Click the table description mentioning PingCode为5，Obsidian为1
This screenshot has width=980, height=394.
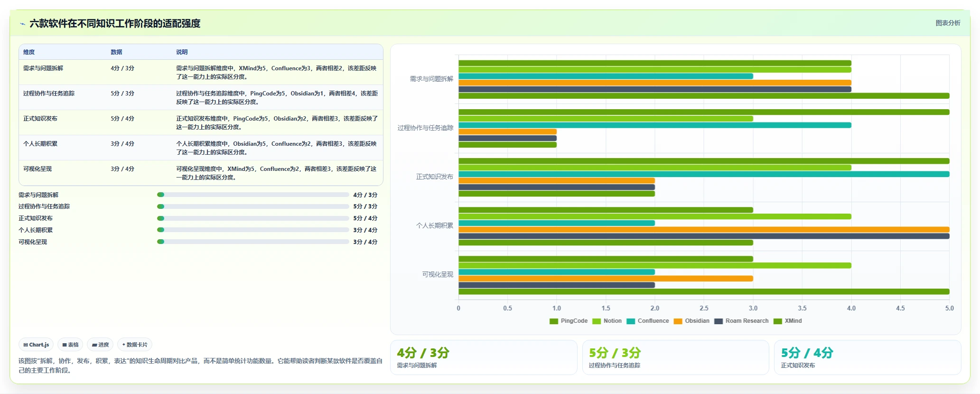tap(277, 98)
